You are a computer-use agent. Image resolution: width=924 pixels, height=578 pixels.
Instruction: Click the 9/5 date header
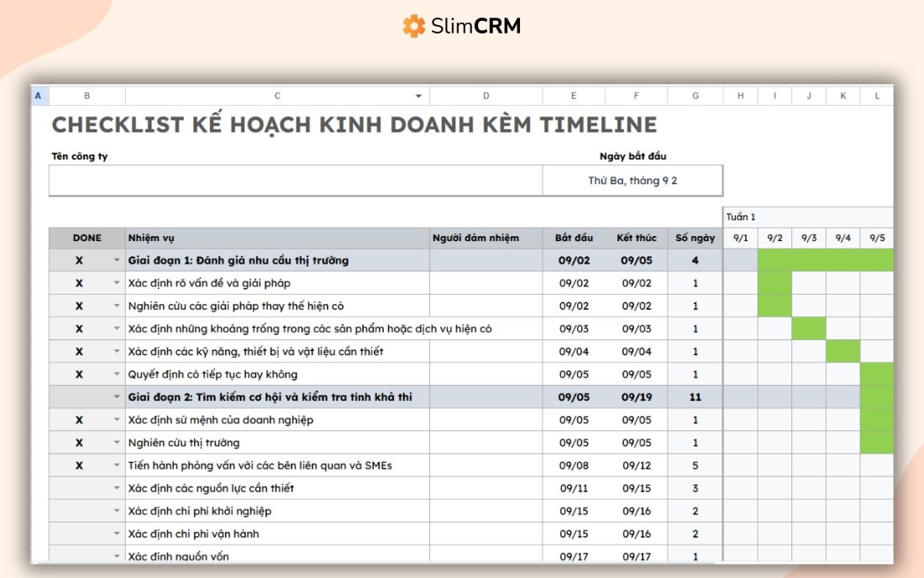878,238
